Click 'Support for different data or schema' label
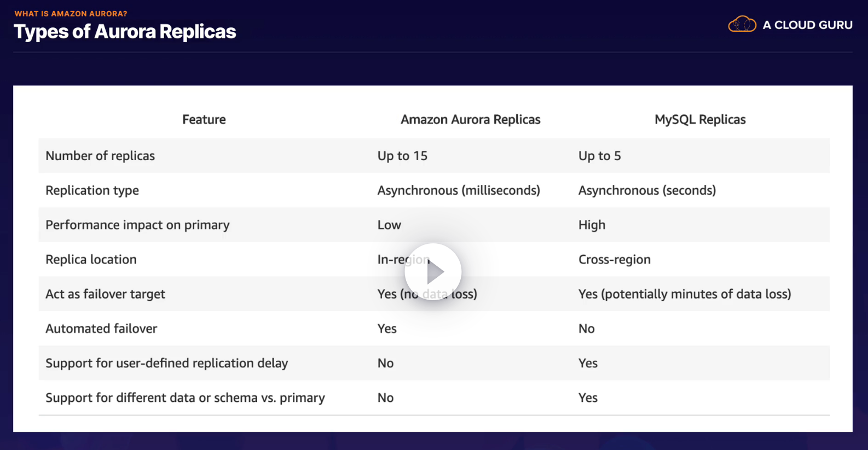868x450 pixels. pyautogui.click(x=185, y=398)
